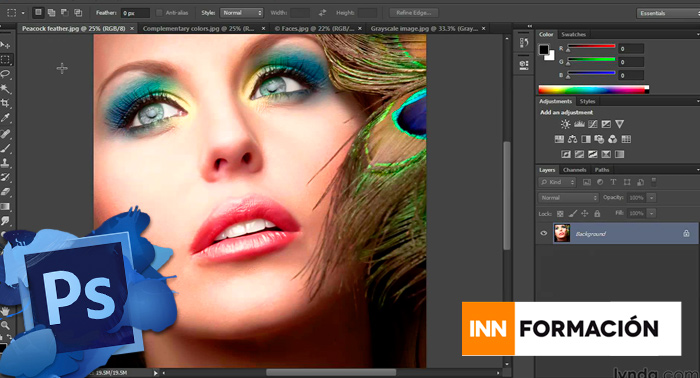The height and width of the screenshot is (378, 700).
Task: Click the Refine Edge button
Action: tap(413, 13)
